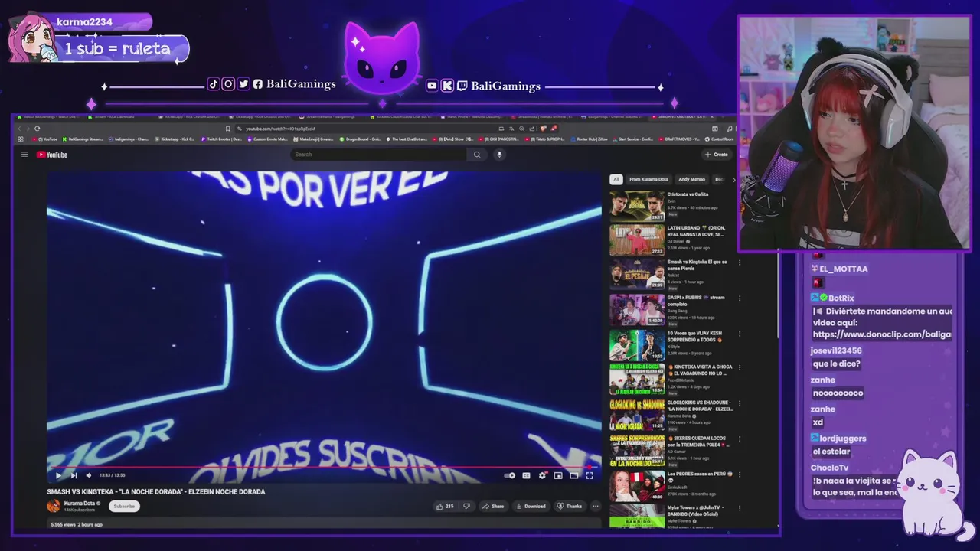The image size is (980, 551).
Task: Open options menu for Los PEORES casos en PERÚ
Action: 740,474
